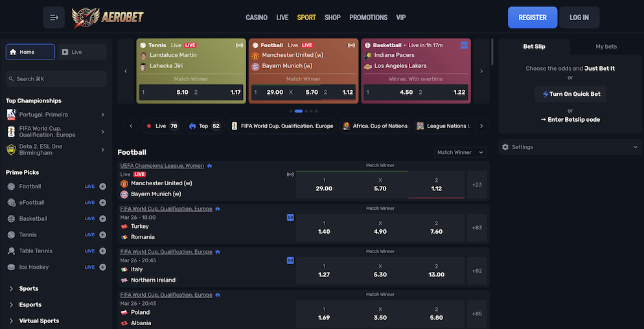Open the LIVE top menu item

pos(282,17)
